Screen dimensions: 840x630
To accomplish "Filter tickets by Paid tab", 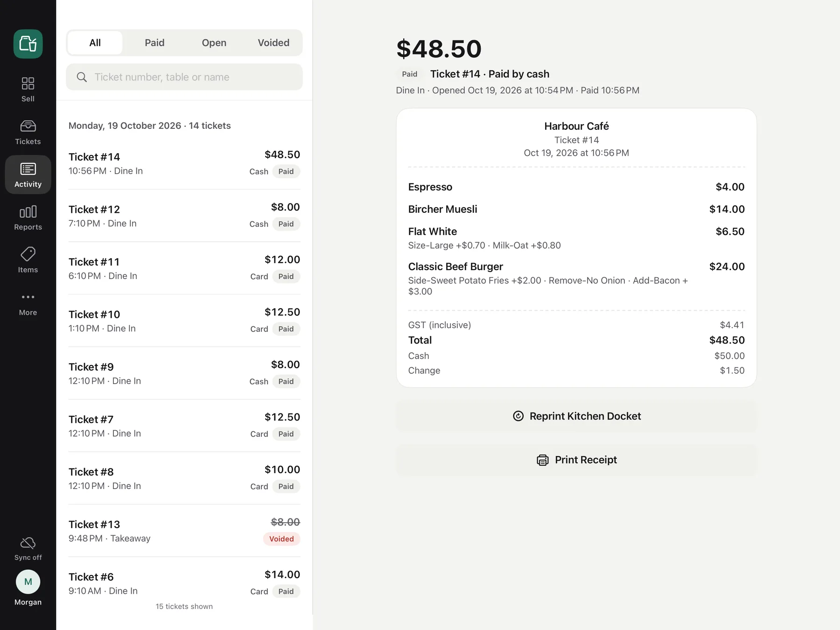I will (x=154, y=43).
